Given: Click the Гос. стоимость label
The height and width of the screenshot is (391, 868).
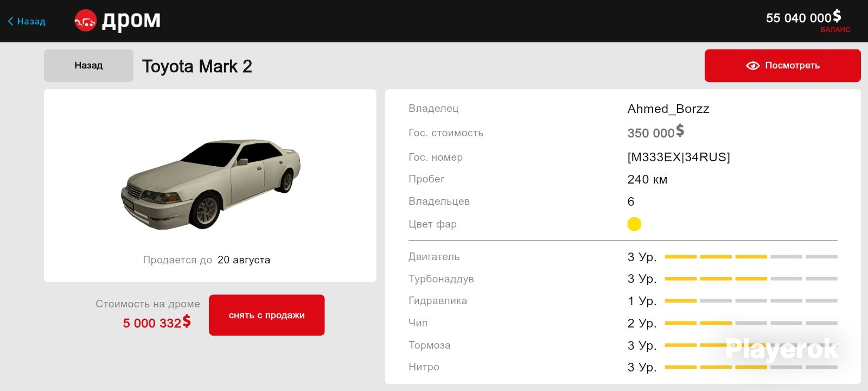Looking at the screenshot, I should tap(446, 133).
